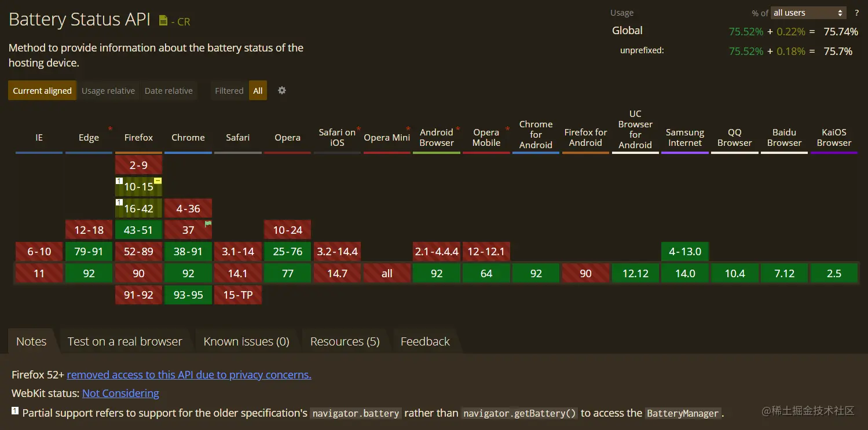Click the IE column header

[39, 137]
